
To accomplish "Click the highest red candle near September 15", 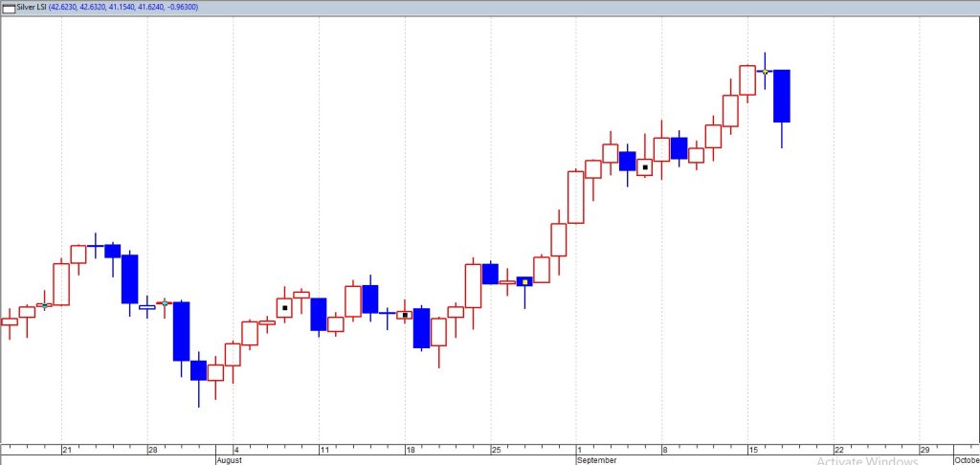I will [747, 80].
